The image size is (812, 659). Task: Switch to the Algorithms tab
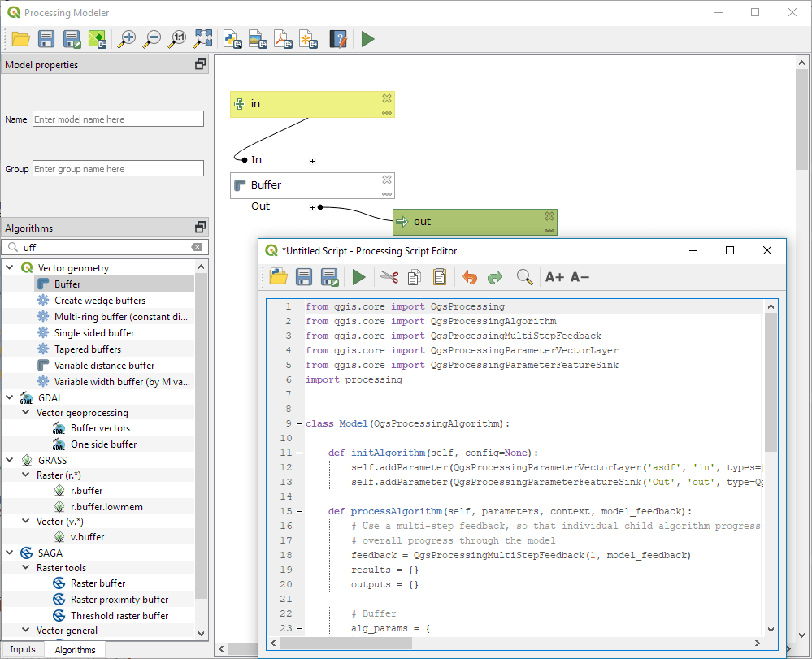75,650
